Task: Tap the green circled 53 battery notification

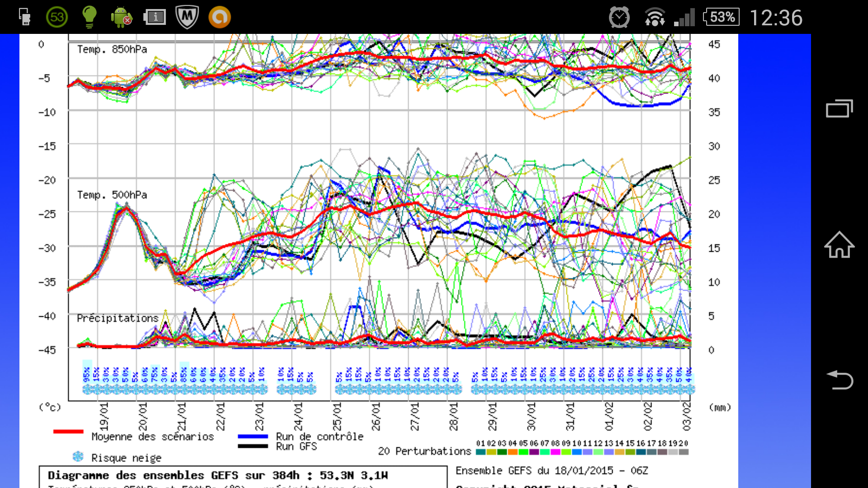Action: 57,17
